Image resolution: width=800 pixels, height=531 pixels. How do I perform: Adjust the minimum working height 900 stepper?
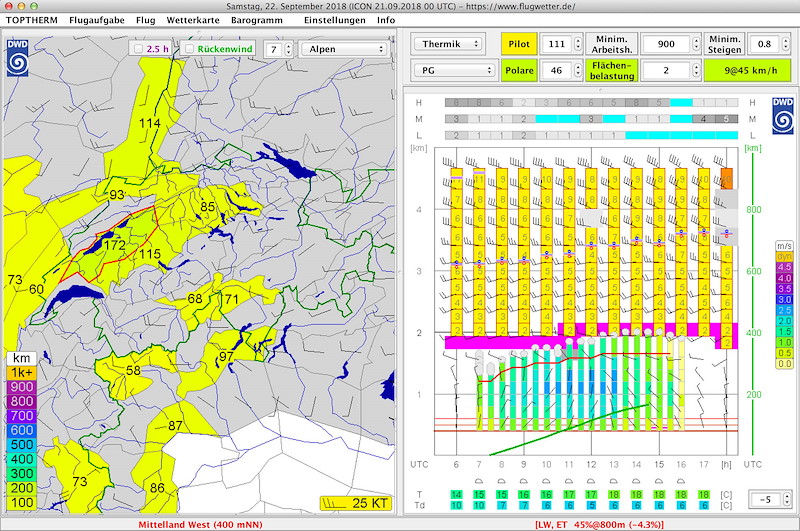[x=696, y=44]
